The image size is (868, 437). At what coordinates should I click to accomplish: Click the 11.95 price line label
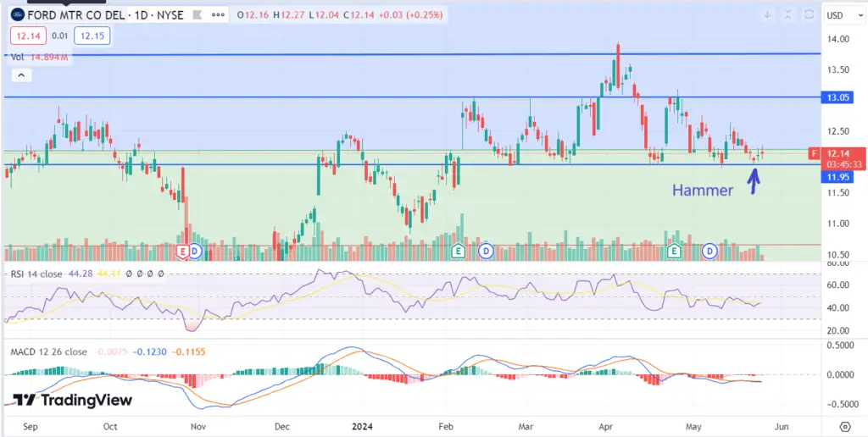837,177
